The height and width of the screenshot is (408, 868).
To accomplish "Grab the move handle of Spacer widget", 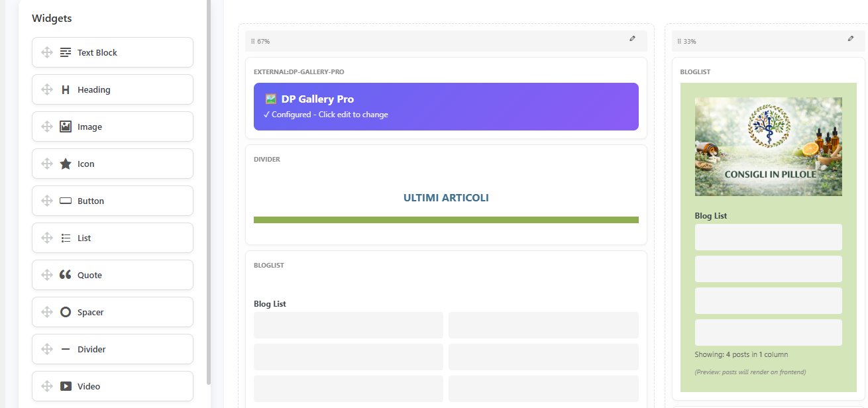I will click(x=47, y=312).
